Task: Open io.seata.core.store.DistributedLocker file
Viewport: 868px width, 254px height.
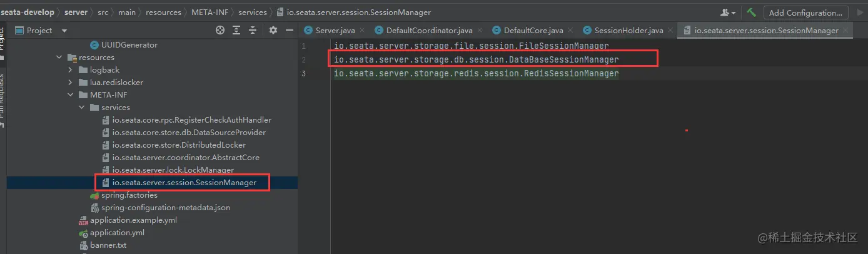Action: (x=179, y=145)
